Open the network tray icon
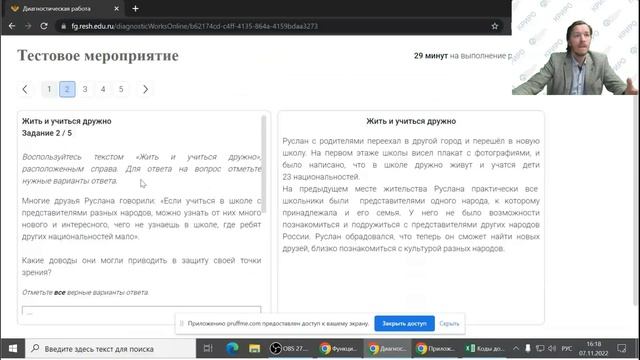The image size is (640, 360). (540, 349)
